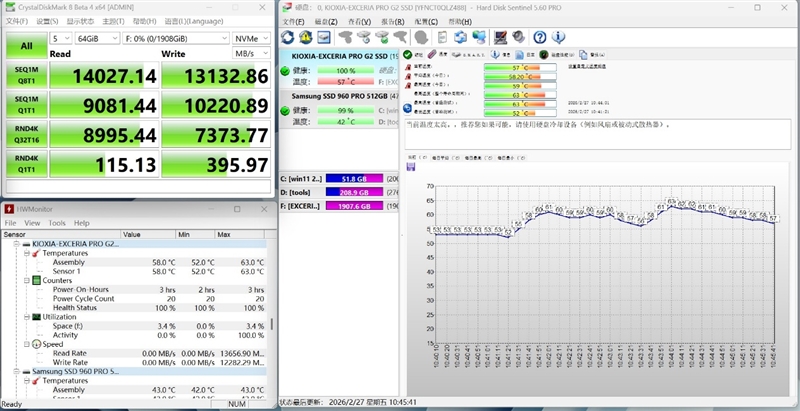Click the HWMonitor vertical scrollbar thumb
The image size is (800, 411).
tap(272, 324)
